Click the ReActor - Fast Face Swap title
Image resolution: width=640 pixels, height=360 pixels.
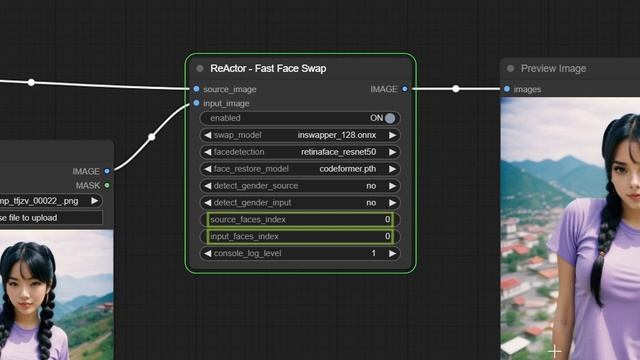click(268, 69)
